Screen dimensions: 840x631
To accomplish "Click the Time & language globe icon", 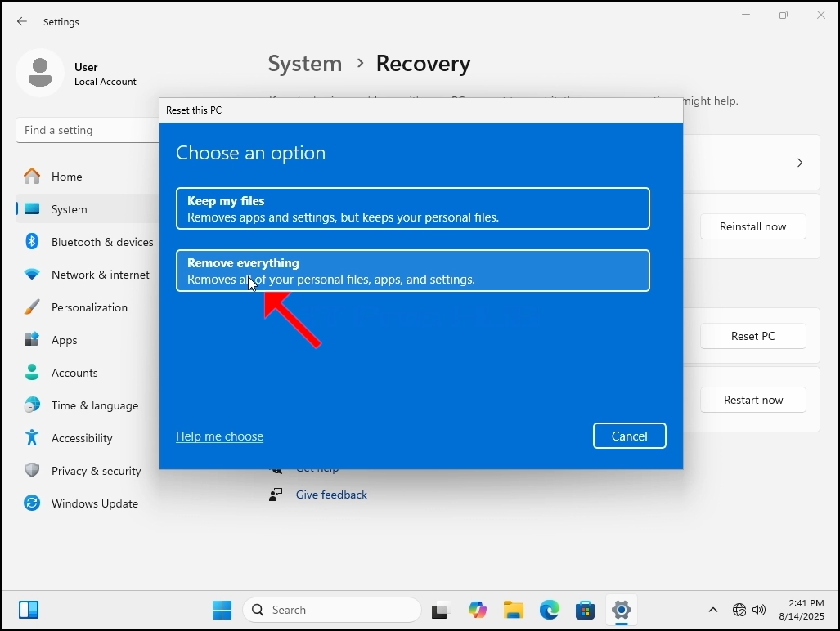I will 32,405.
